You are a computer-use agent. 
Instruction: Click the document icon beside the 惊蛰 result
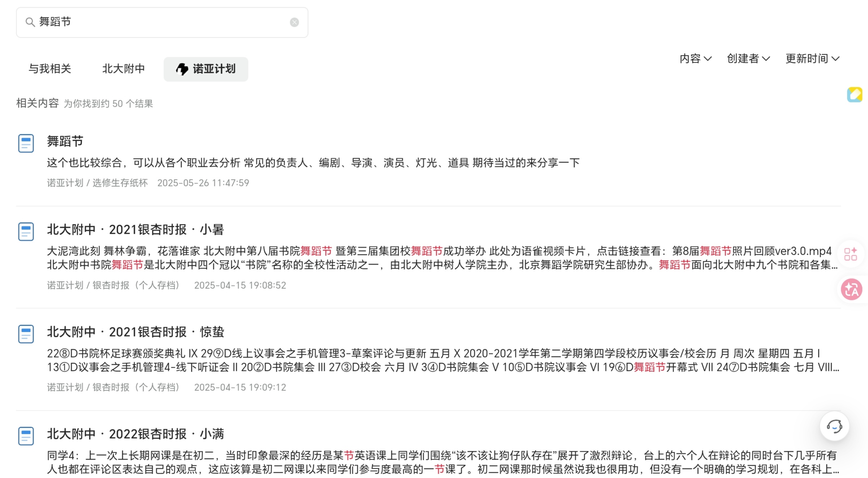click(26, 334)
